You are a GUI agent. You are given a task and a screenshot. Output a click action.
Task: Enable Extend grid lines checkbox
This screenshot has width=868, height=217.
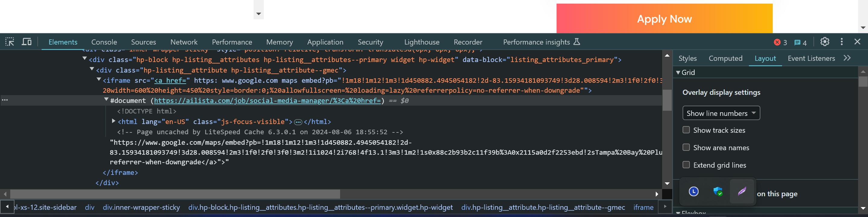pyautogui.click(x=686, y=165)
